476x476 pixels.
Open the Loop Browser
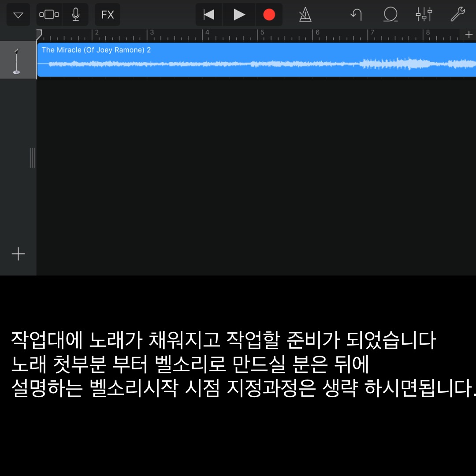[390, 15]
